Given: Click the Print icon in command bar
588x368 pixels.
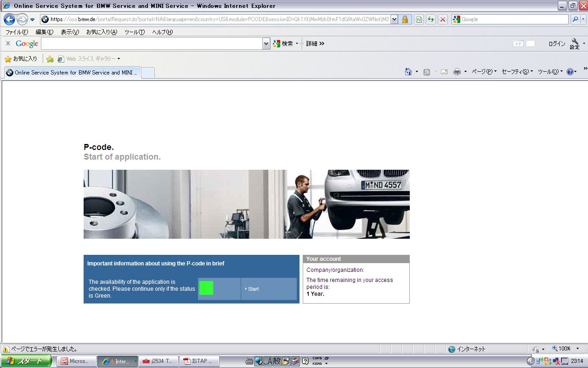Looking at the screenshot, I should pyautogui.click(x=457, y=72).
